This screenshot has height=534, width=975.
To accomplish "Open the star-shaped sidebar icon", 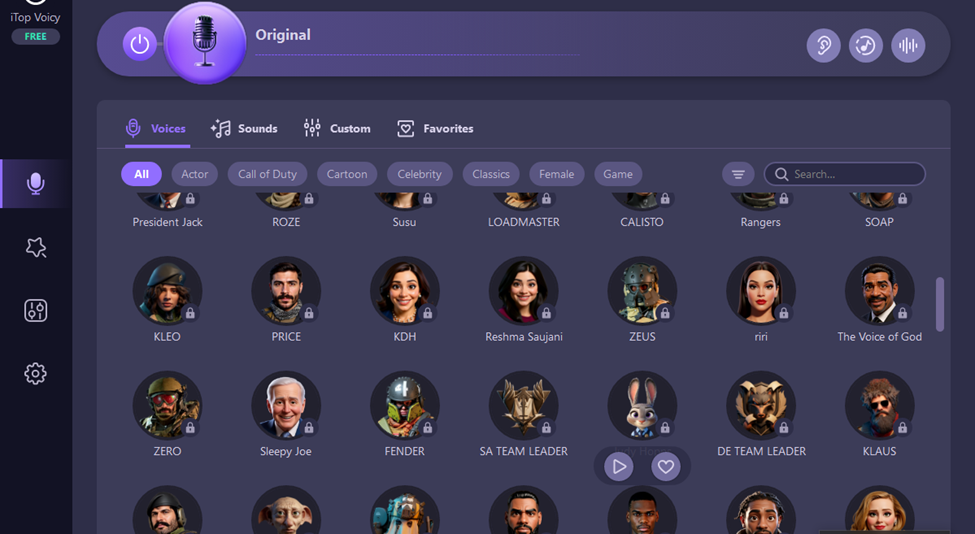I will pyautogui.click(x=36, y=247).
